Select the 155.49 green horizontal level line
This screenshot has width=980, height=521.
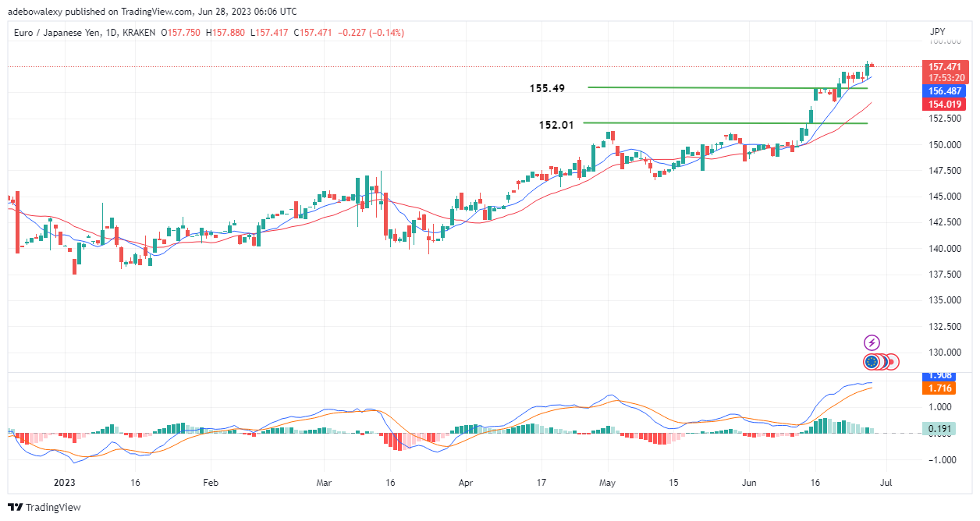point(727,87)
